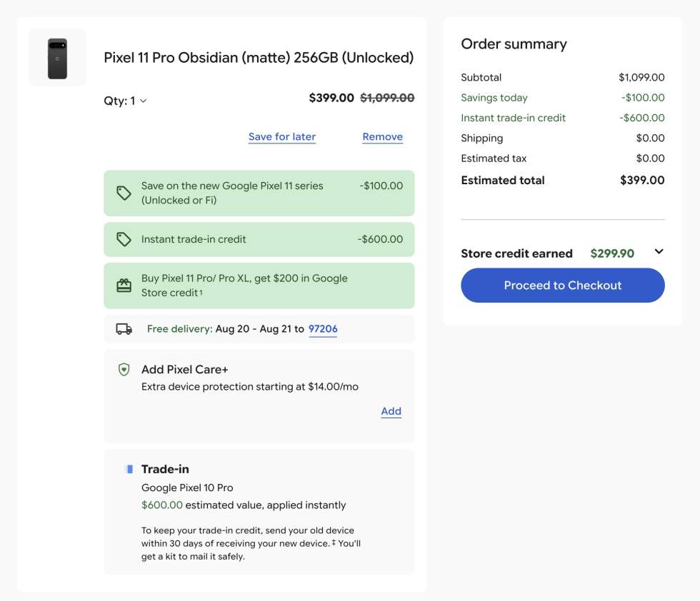The image size is (700, 601).
Task: Click the Savings today label
Action: (x=494, y=98)
